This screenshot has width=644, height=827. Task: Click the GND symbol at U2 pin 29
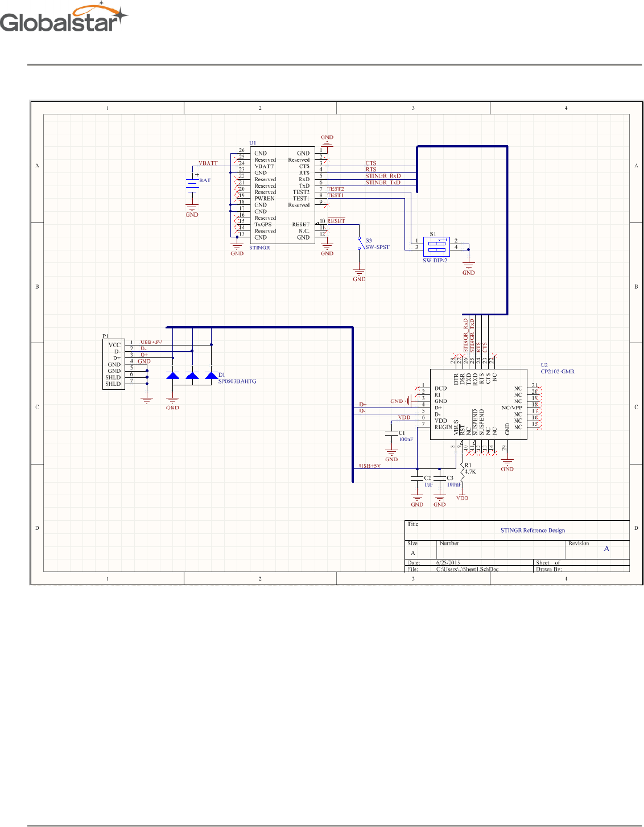(507, 464)
